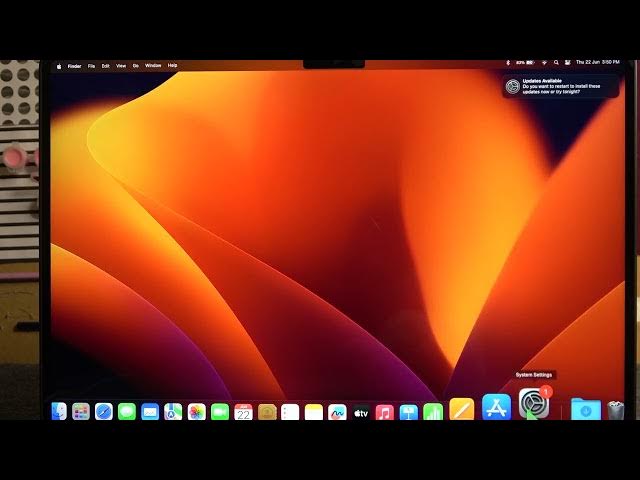
Task: Launch Safari from the Dock
Action: coord(104,411)
